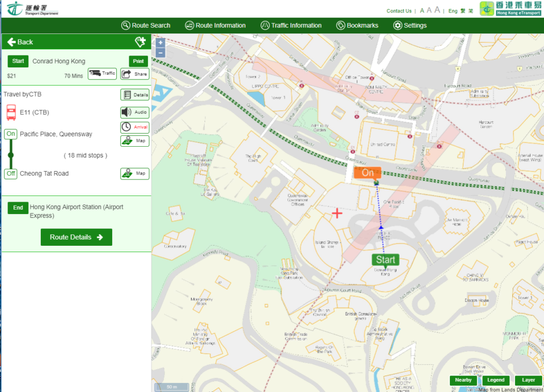This screenshot has height=392, width=544.
Task: Open the Contact Us link
Action: [399, 11]
